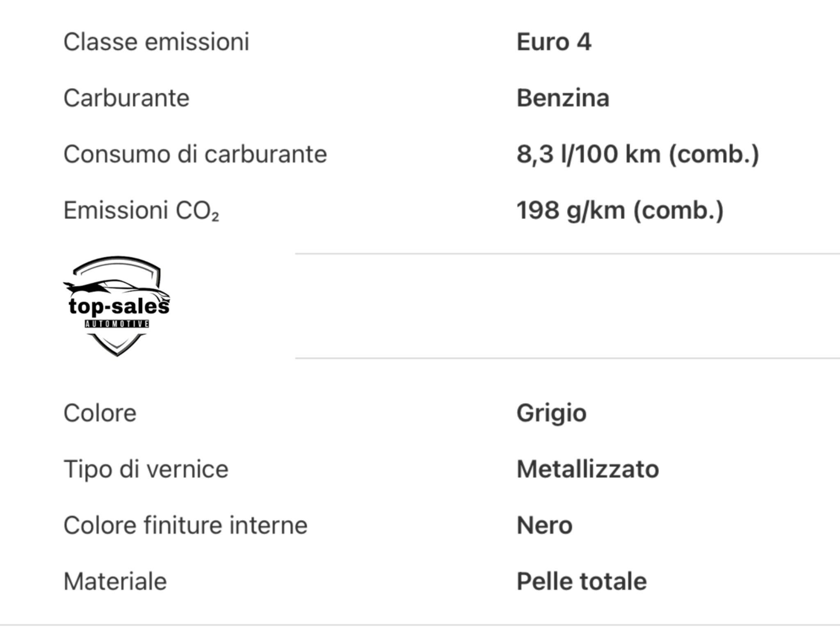840x630 pixels.
Task: Click the 'Metallizzato' paint type value
Action: coord(588,469)
